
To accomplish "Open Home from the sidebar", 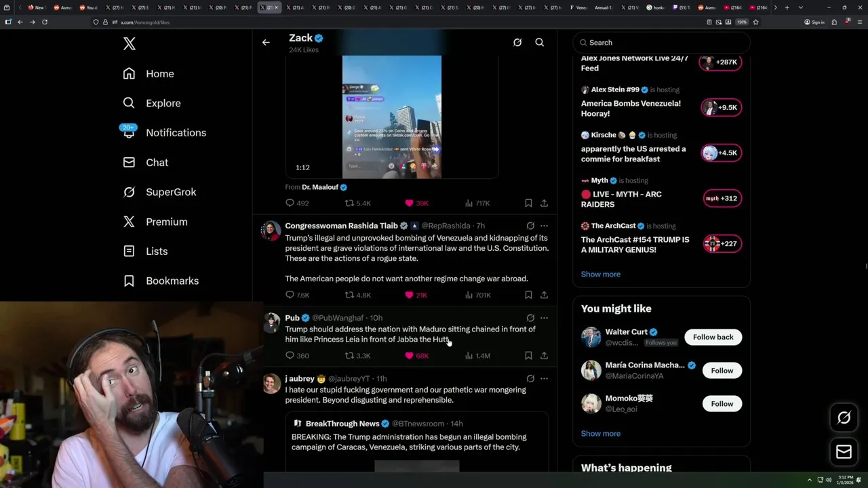I will 149,74.
